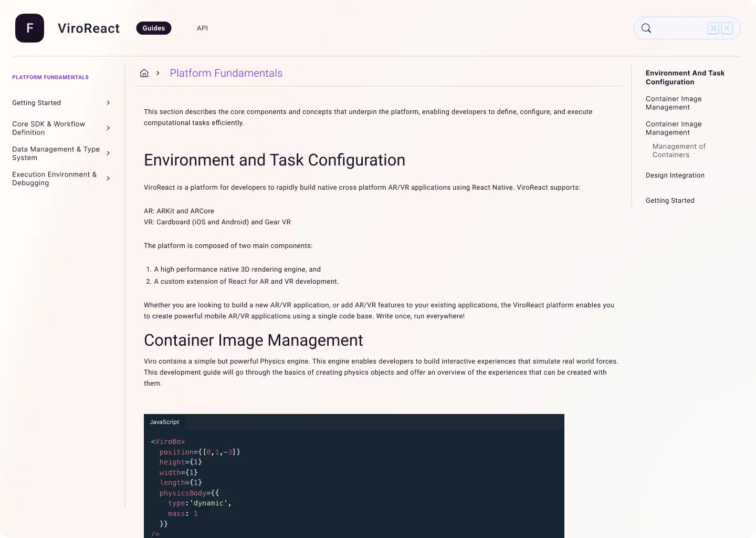756x538 pixels.
Task: Jump to Environment And Task Configuration in contents
Action: pos(685,77)
